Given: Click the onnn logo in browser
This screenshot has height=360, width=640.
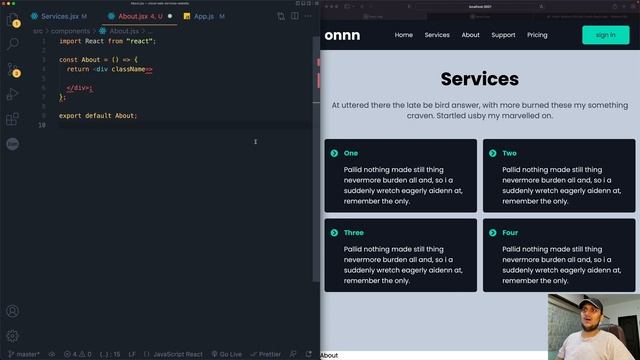Looking at the screenshot, I should coord(342,36).
